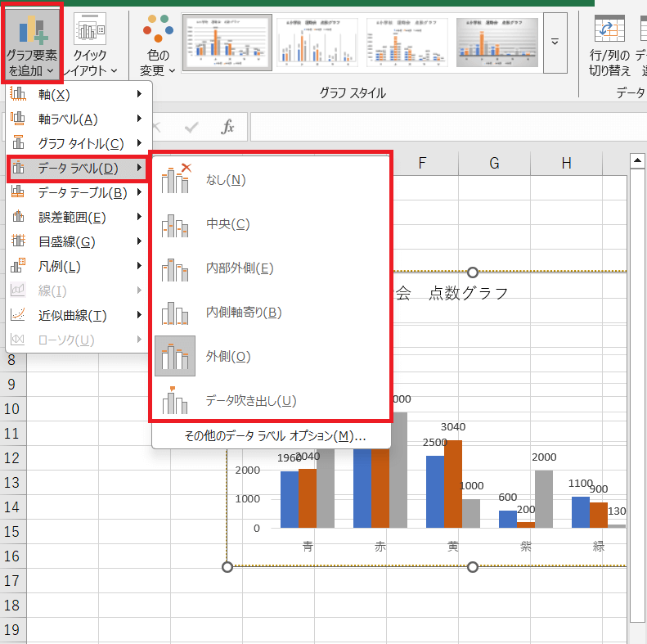Click the 3040 data label

[452, 426]
